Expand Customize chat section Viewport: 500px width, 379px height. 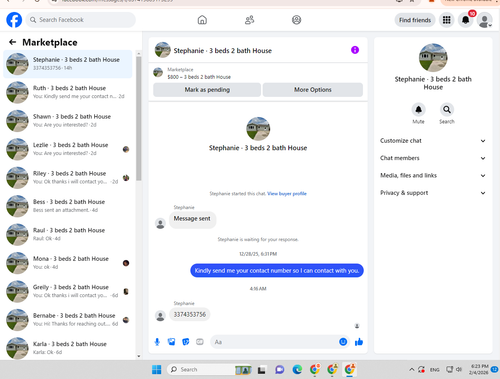[x=433, y=141]
